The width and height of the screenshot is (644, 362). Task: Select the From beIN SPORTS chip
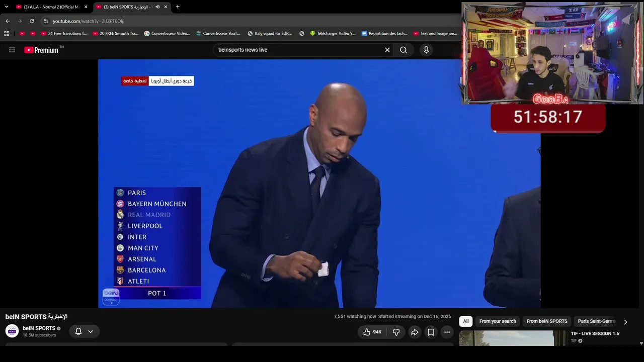[547, 321]
